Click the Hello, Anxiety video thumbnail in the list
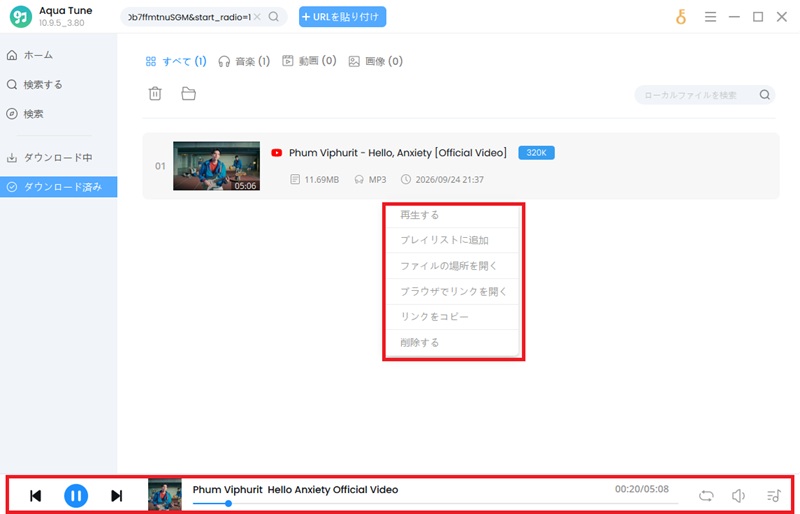800x514 pixels. pos(216,166)
